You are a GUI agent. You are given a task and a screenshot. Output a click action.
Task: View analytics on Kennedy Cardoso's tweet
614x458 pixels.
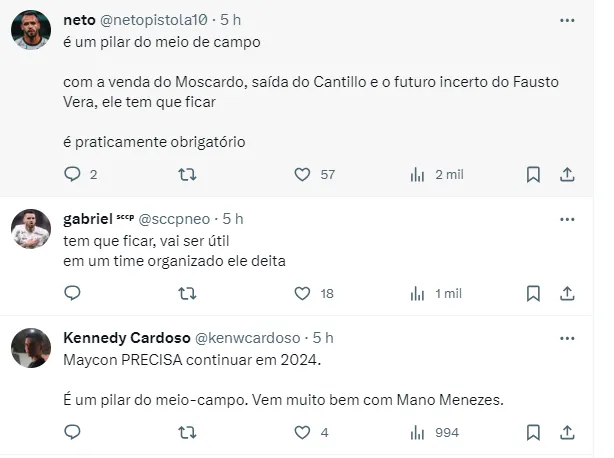[418, 432]
